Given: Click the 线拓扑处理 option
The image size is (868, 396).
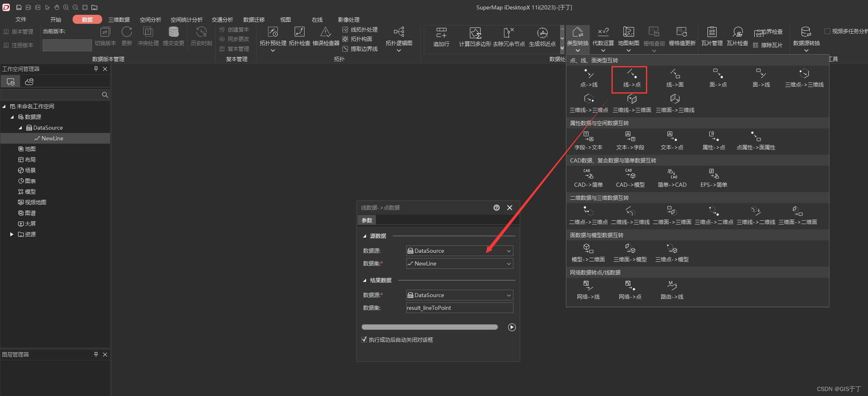Looking at the screenshot, I should (x=360, y=30).
